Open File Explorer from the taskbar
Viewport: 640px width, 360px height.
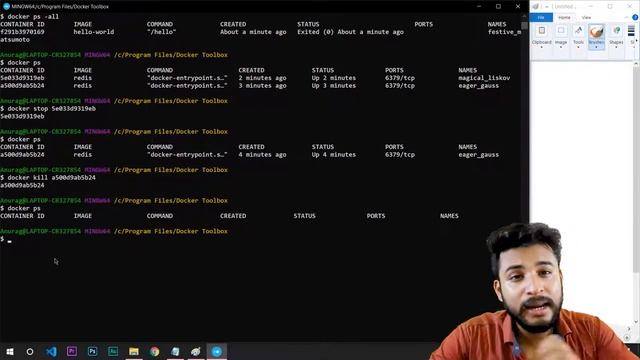[134, 351]
